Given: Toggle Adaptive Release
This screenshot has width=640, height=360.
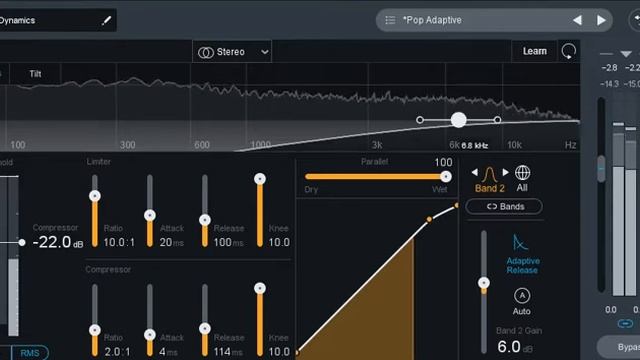Looking at the screenshot, I should click(522, 254).
